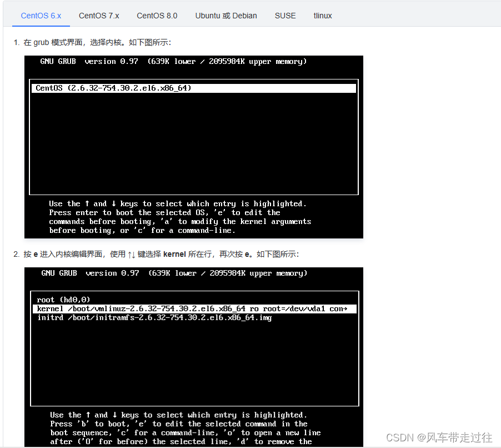
Task: Click the second GRUB kernel edit screenshot
Action: click(x=194, y=357)
